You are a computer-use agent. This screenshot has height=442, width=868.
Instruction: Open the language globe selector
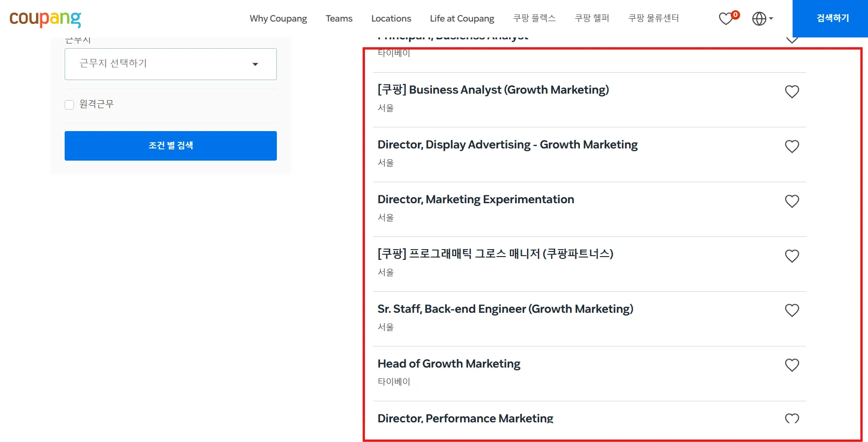pos(762,19)
